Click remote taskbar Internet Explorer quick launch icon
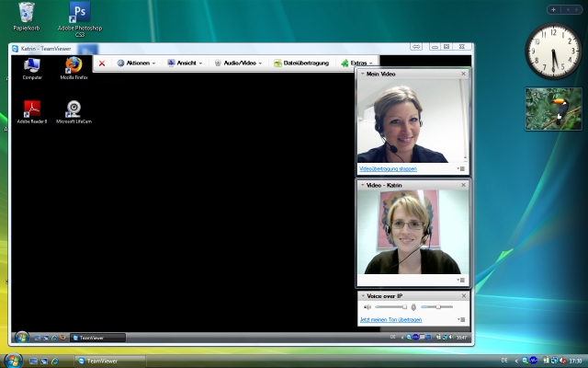Screen dimensions: 588x368 (54, 338)
